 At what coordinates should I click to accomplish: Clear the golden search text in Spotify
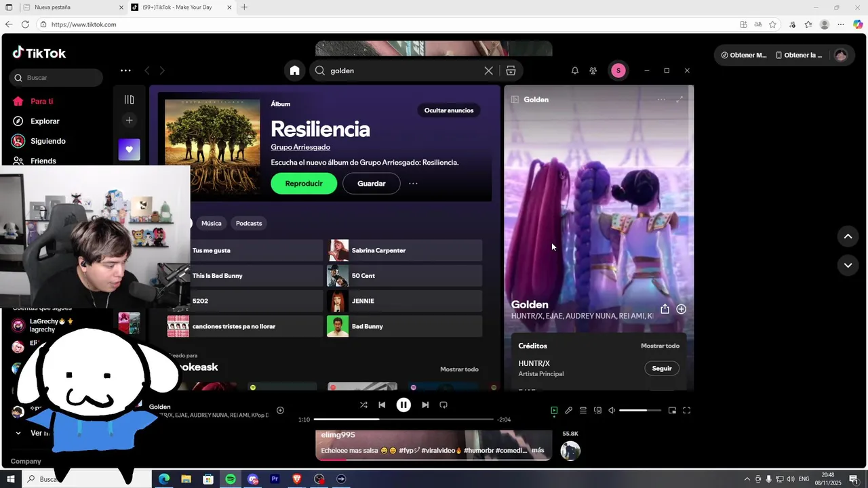488,70
